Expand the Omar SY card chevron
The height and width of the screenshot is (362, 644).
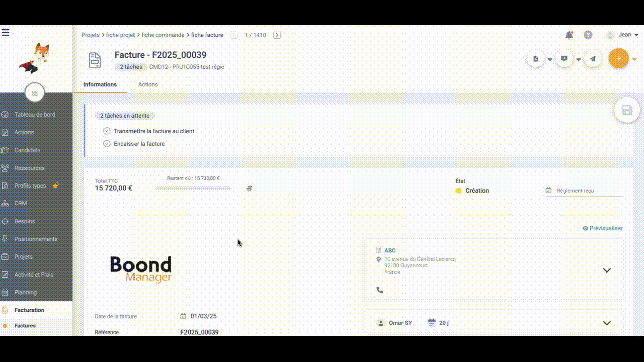click(x=607, y=323)
